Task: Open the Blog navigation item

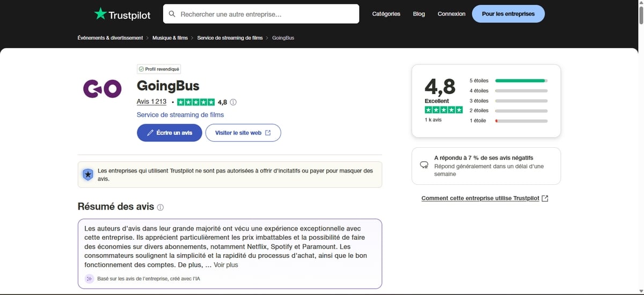Action: (419, 14)
